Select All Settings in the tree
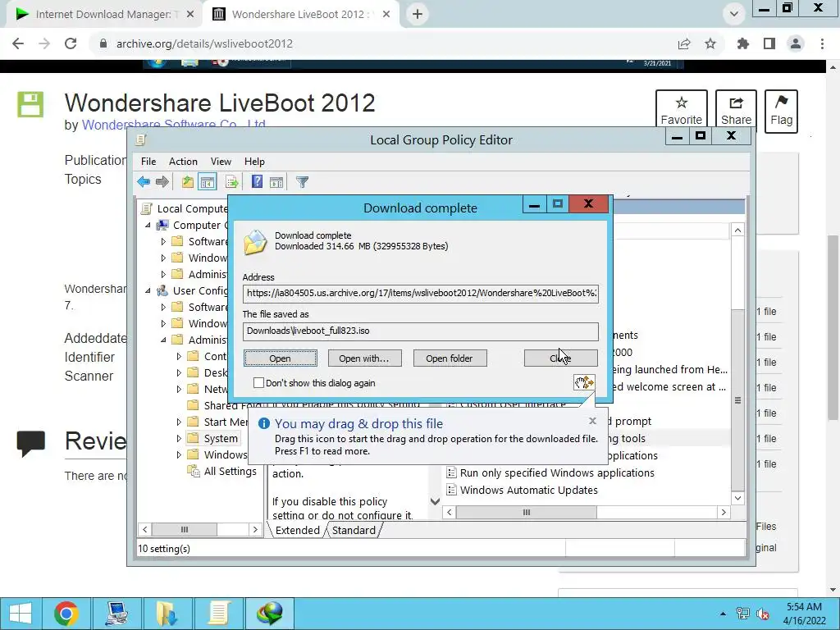Image resolution: width=840 pixels, height=630 pixels. pyautogui.click(x=230, y=471)
